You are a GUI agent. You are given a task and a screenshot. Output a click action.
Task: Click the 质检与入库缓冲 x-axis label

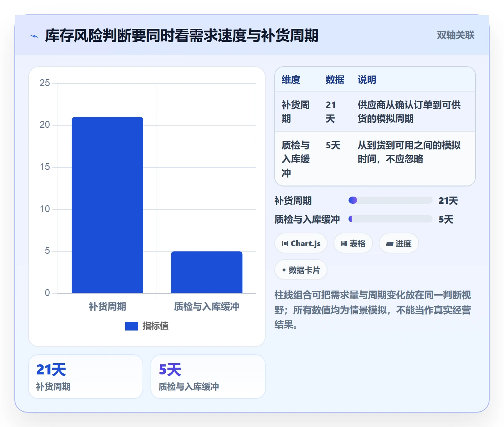tap(207, 306)
